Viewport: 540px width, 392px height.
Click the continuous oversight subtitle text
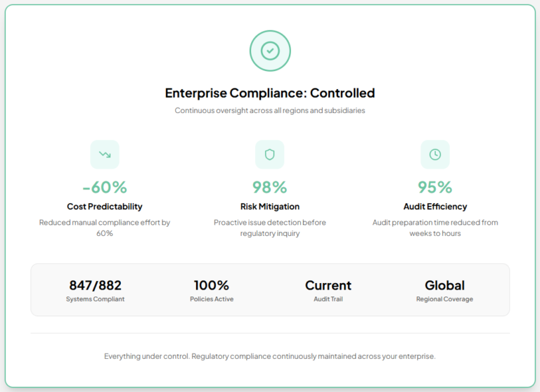click(x=270, y=111)
